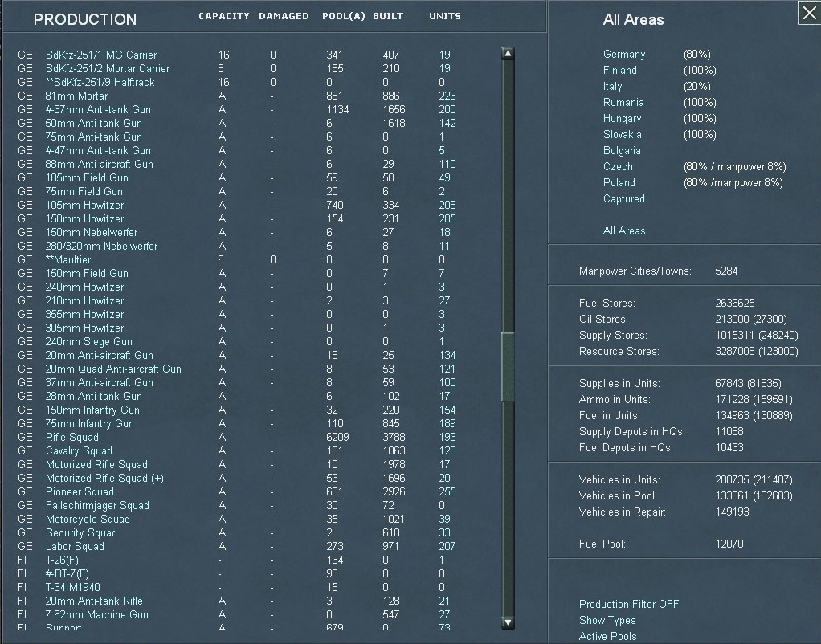The image size is (821, 644).
Task: Toggle Production Filter OFF setting
Action: click(628, 604)
